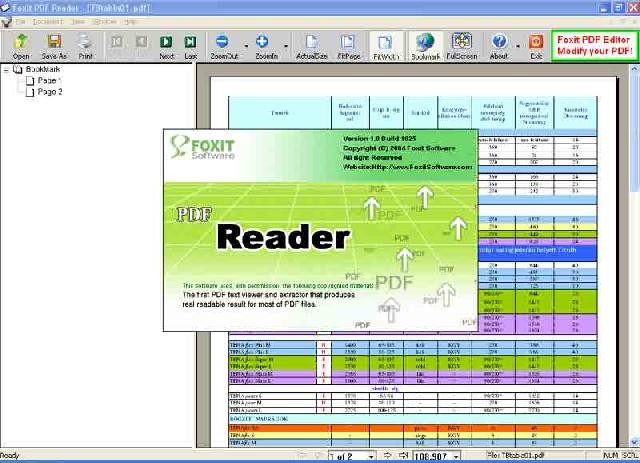Image resolution: width=640 pixels, height=463 pixels.
Task: Open the ZoomOut dropdown arrow
Action: coord(246,46)
